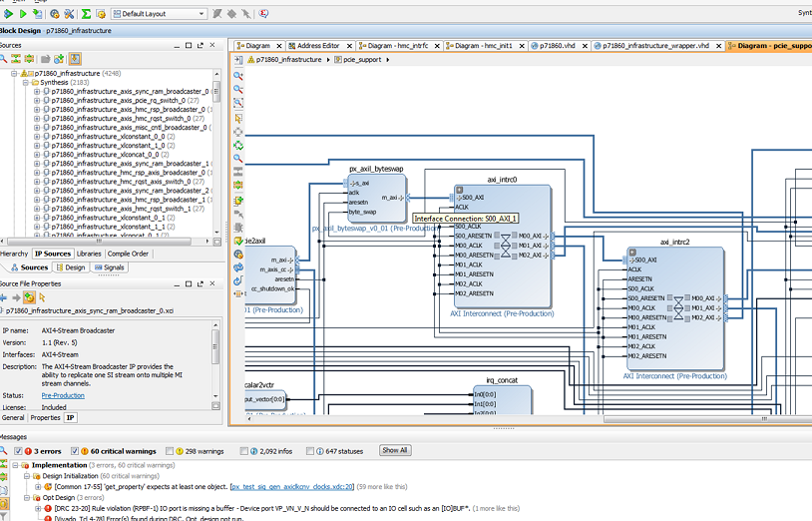Click zoom in icon in diagram toolbar
The height and width of the screenshot is (521, 812).
[x=238, y=75]
